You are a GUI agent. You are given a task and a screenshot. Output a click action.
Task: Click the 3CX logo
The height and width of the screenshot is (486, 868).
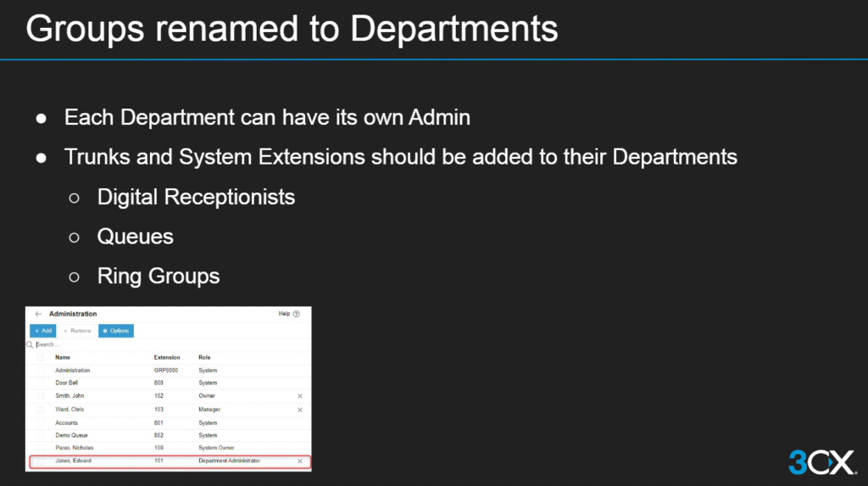coord(821,462)
